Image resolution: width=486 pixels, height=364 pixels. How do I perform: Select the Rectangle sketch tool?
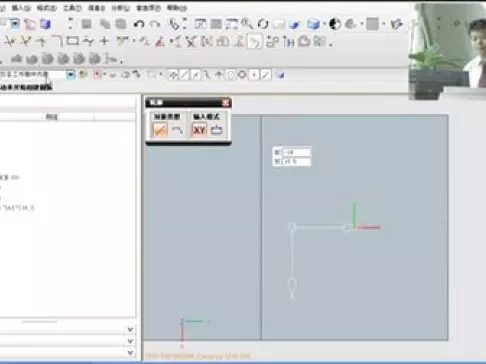[73, 41]
